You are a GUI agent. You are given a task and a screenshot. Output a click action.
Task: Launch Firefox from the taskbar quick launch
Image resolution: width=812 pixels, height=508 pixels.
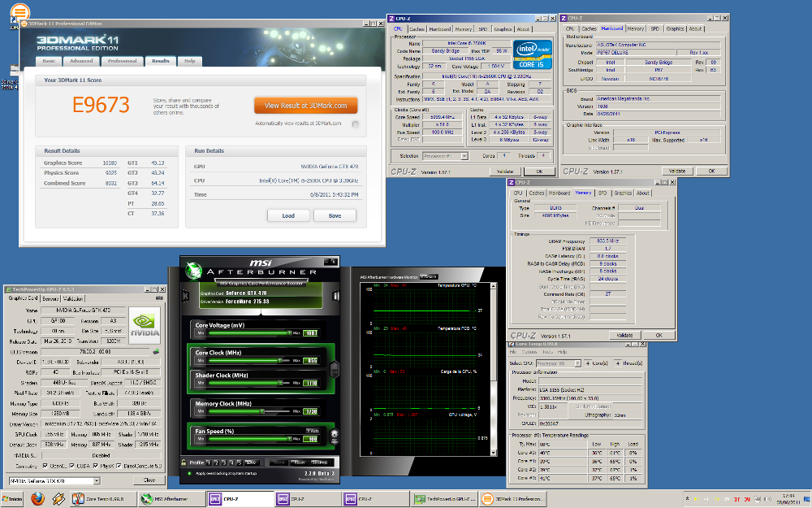(x=38, y=499)
